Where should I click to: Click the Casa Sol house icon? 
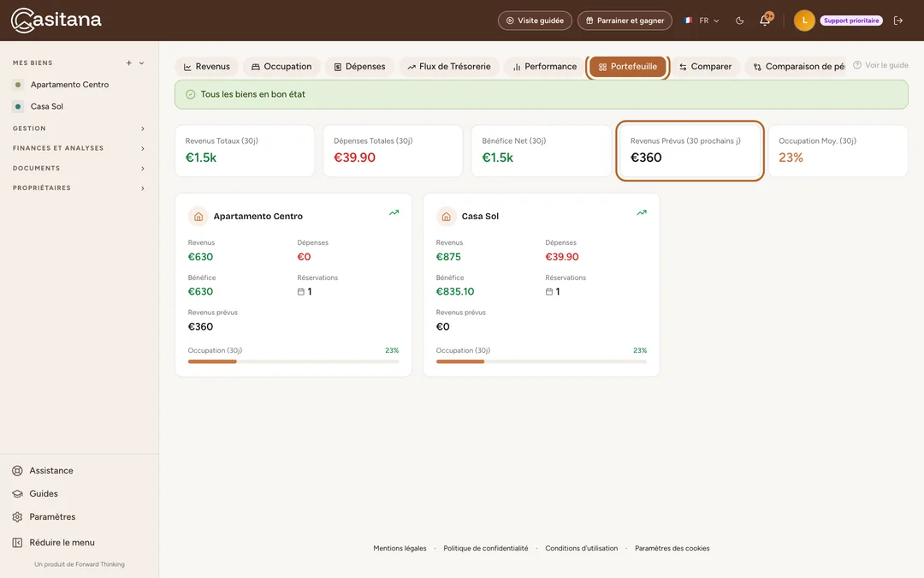tap(446, 217)
